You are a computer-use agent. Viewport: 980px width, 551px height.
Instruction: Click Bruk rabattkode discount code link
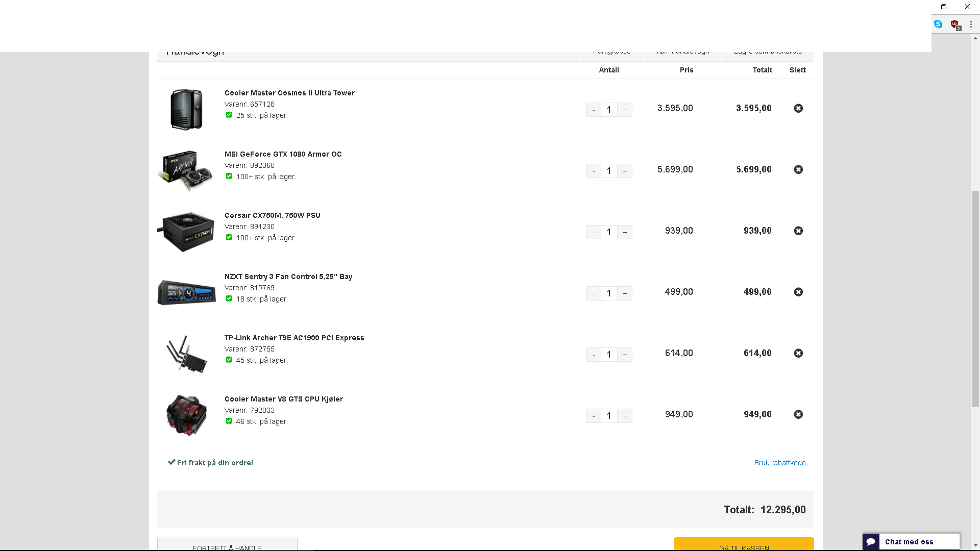point(780,463)
